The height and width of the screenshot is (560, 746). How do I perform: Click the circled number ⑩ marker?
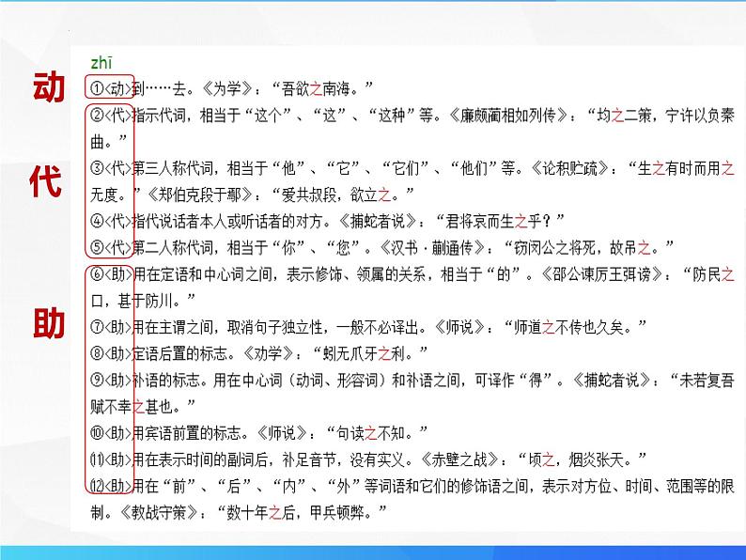coord(95,433)
